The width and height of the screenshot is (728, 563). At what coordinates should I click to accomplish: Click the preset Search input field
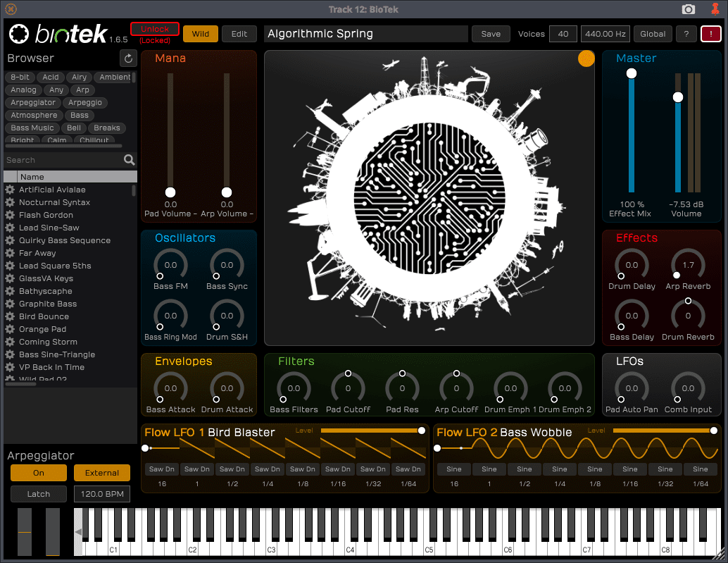pos(63,160)
